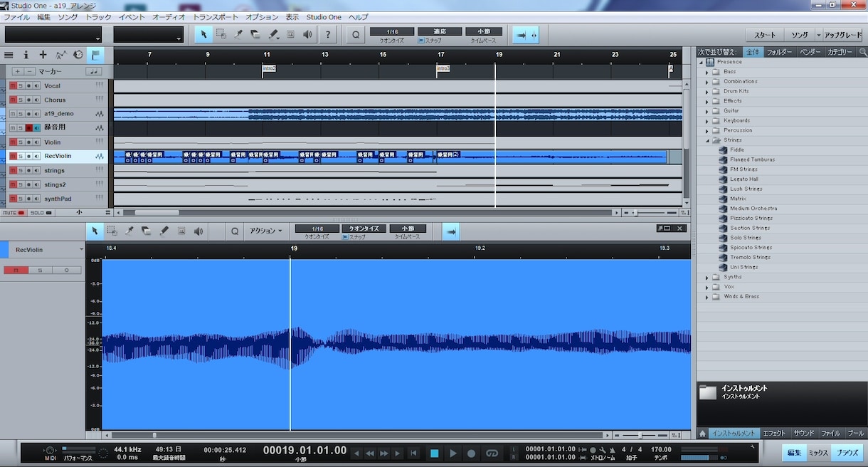Click the play button in the transport
Screen dimensions: 868x467
tap(452, 453)
